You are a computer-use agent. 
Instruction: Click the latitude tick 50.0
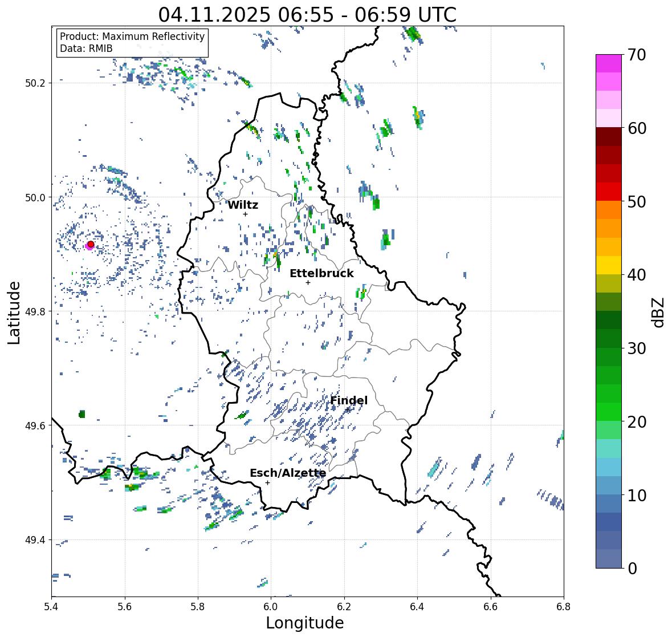pyautogui.click(x=35, y=198)
